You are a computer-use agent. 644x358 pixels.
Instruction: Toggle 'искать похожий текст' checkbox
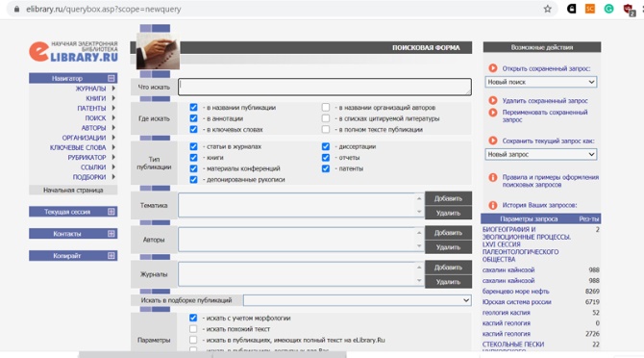(x=193, y=329)
